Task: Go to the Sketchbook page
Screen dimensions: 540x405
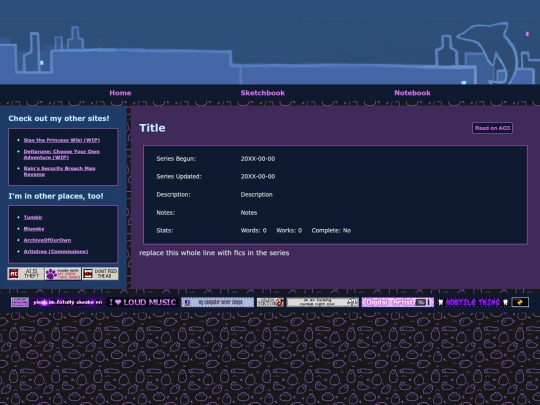Action: 262,93
